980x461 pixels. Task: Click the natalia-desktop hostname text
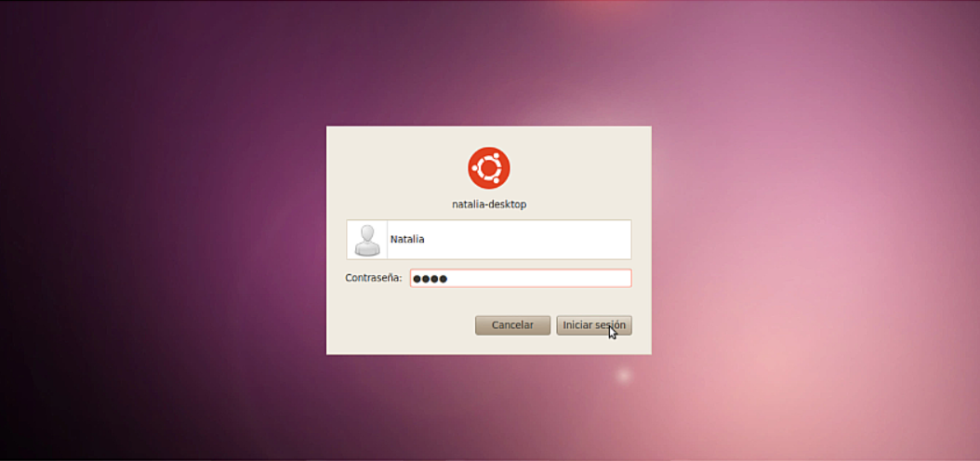tap(489, 204)
